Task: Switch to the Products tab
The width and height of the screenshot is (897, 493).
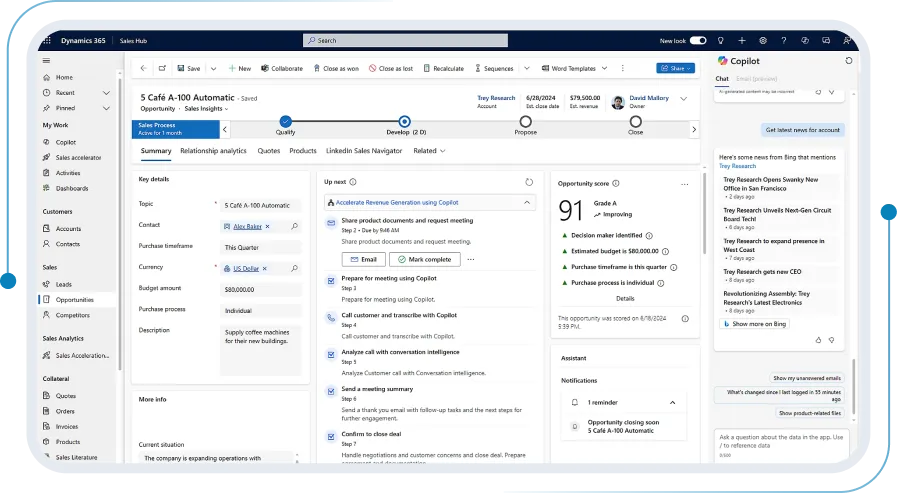Action: pyautogui.click(x=303, y=151)
